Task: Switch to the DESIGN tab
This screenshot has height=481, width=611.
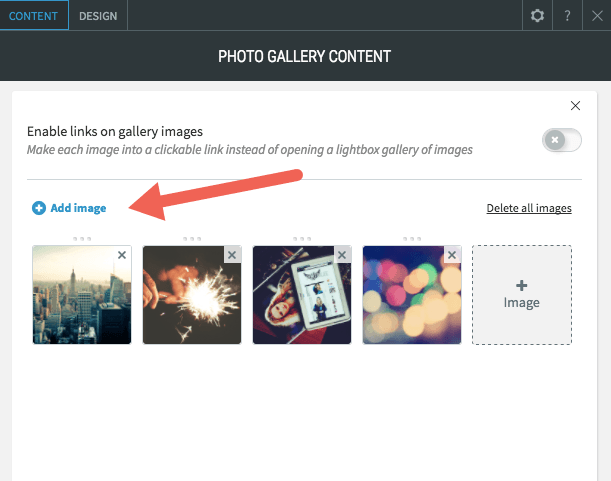Action: [98, 16]
